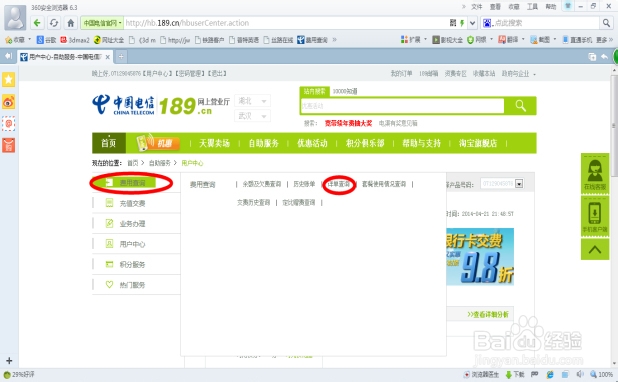Open 积分俱乐部 nav item
The image size is (618, 382).
365,143
